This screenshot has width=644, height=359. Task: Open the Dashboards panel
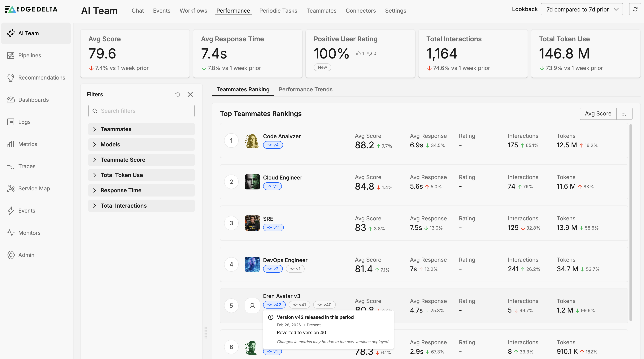tap(33, 100)
